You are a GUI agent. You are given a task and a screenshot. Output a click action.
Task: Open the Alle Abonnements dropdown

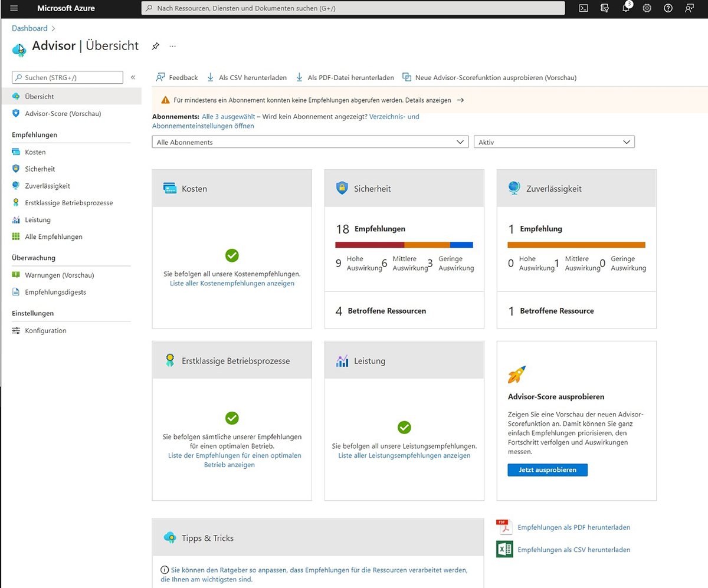click(310, 142)
